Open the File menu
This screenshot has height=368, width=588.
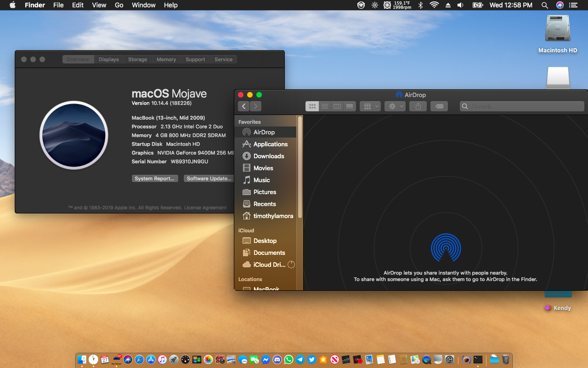pos(58,5)
